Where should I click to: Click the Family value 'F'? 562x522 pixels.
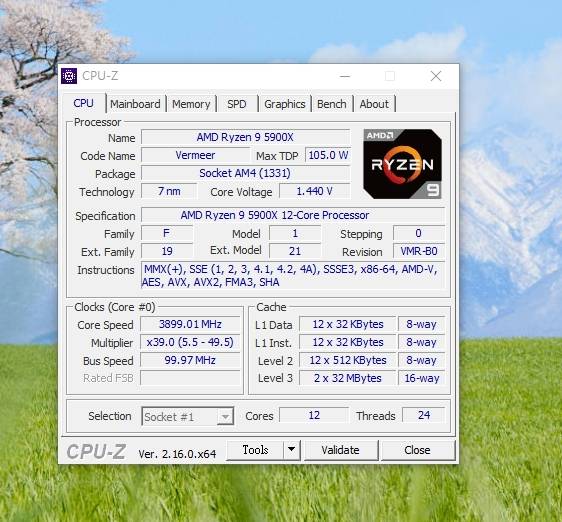[x=167, y=233]
